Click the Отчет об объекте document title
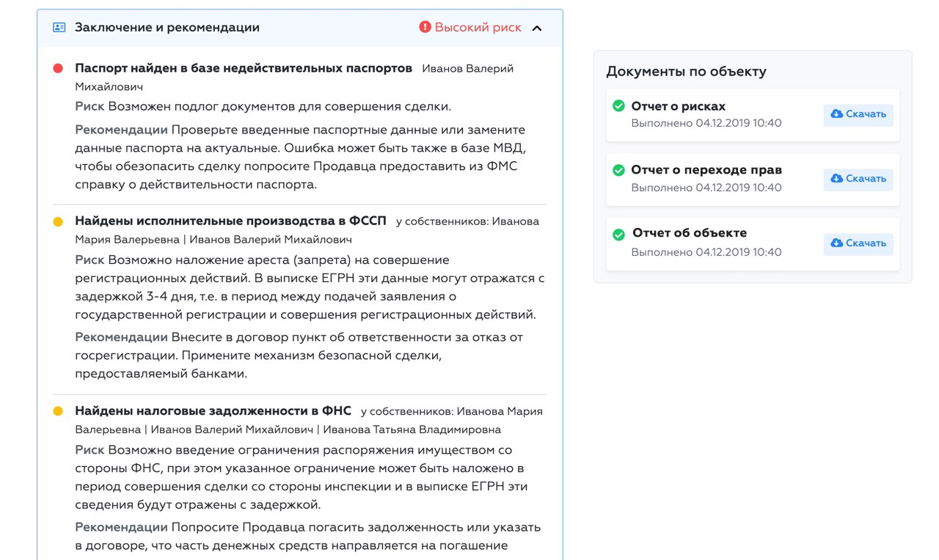939x560 pixels. click(689, 233)
